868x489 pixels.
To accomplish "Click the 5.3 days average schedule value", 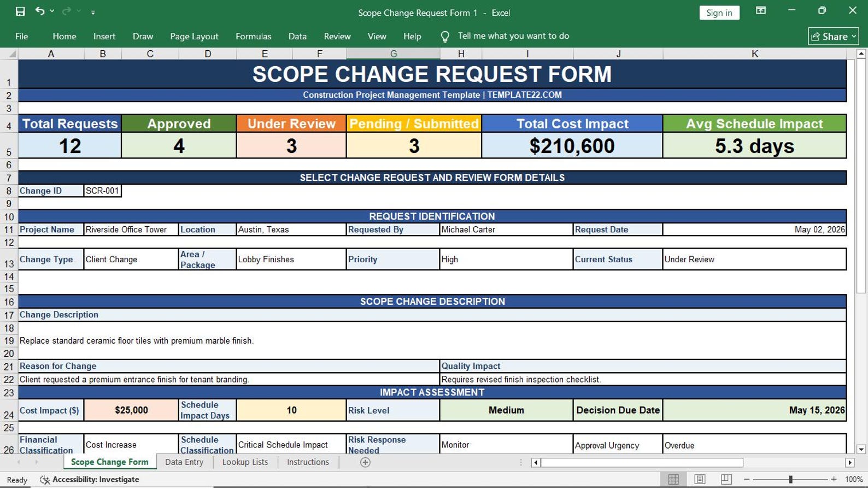I will (754, 146).
